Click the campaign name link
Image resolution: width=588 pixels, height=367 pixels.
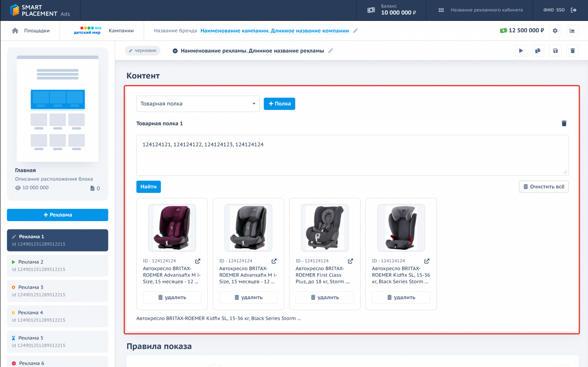pos(275,31)
